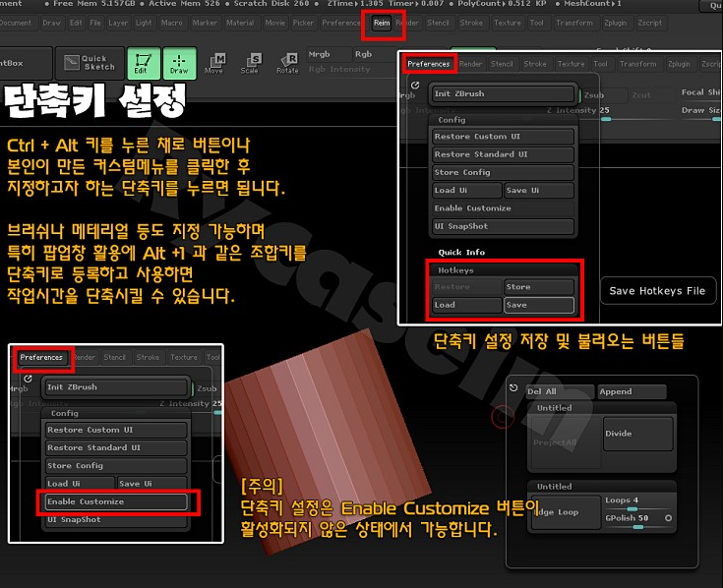The width and height of the screenshot is (723, 588).
Task: Select the Move tool icon
Action: 214,63
